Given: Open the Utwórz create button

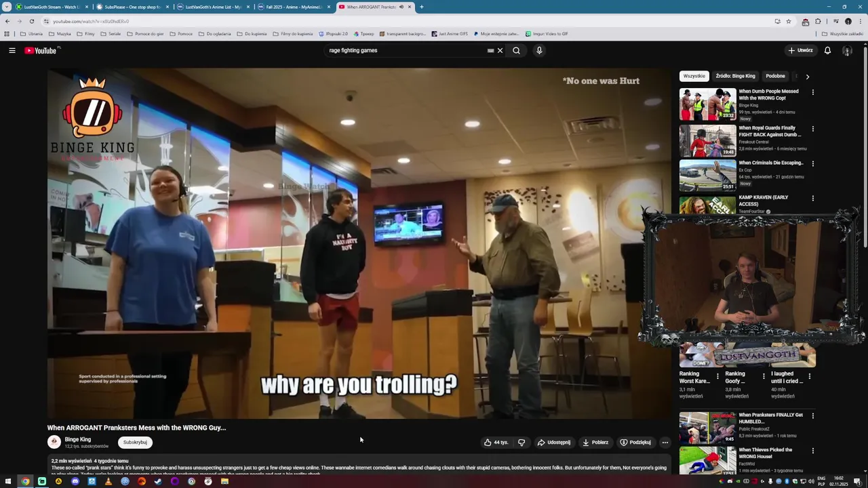Looking at the screenshot, I should (800, 50).
